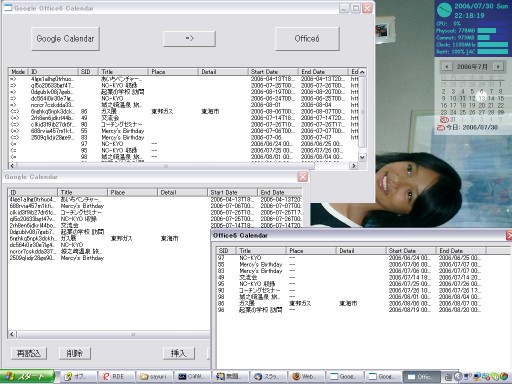Expand the hidden system tray icons
Image resolution: width=512 pixels, height=384 pixels.
click(x=458, y=377)
